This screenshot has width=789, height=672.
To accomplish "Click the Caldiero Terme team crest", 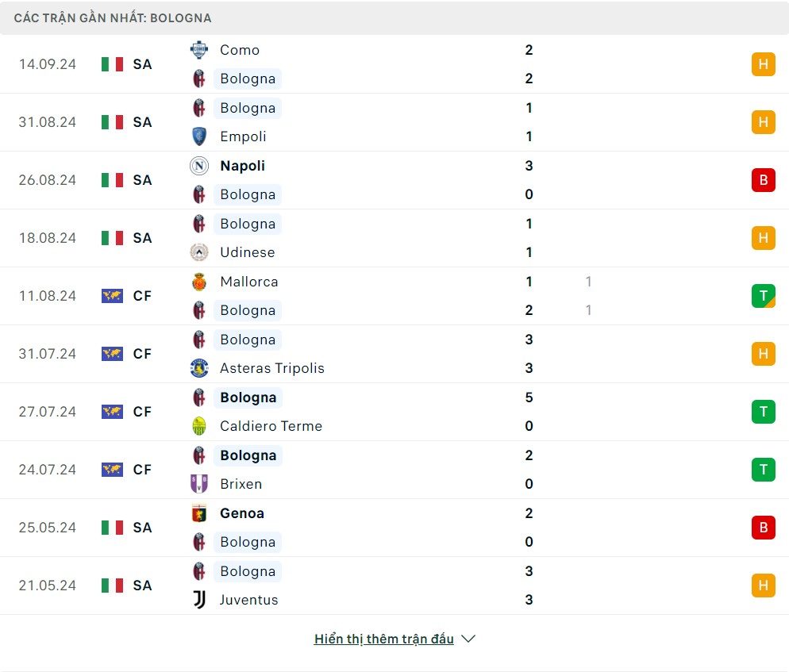I will 199,426.
